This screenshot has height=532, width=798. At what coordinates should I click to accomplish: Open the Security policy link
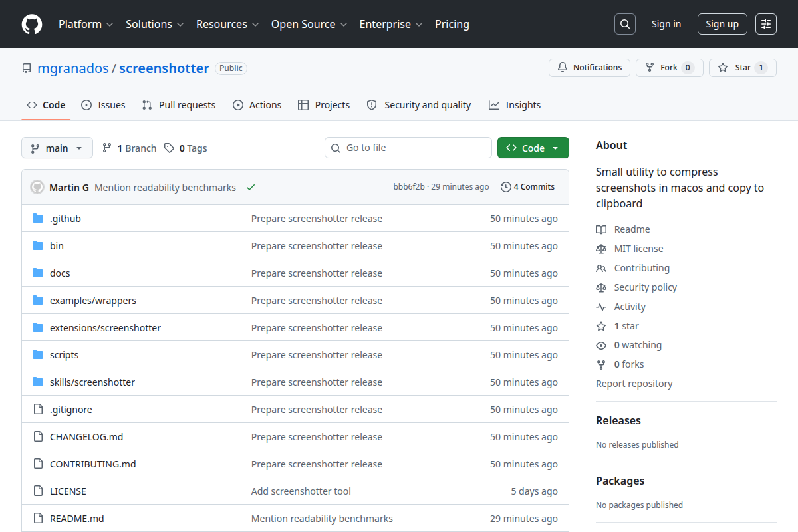(645, 287)
